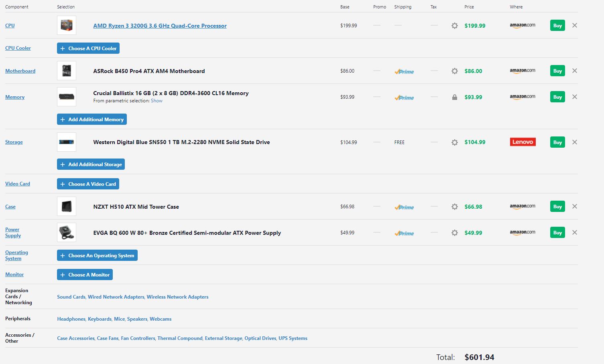Add Additional Memory
604x364 pixels.
[92, 119]
